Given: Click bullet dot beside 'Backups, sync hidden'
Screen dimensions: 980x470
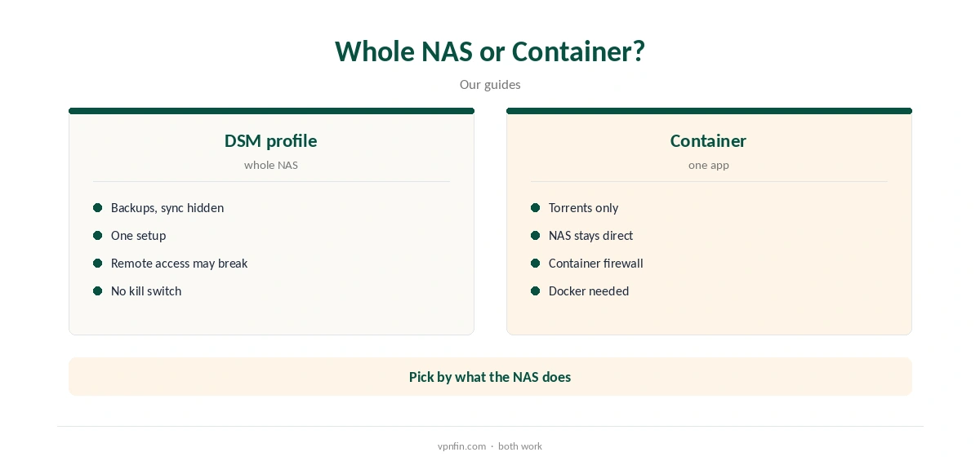Looking at the screenshot, I should 98,207.
